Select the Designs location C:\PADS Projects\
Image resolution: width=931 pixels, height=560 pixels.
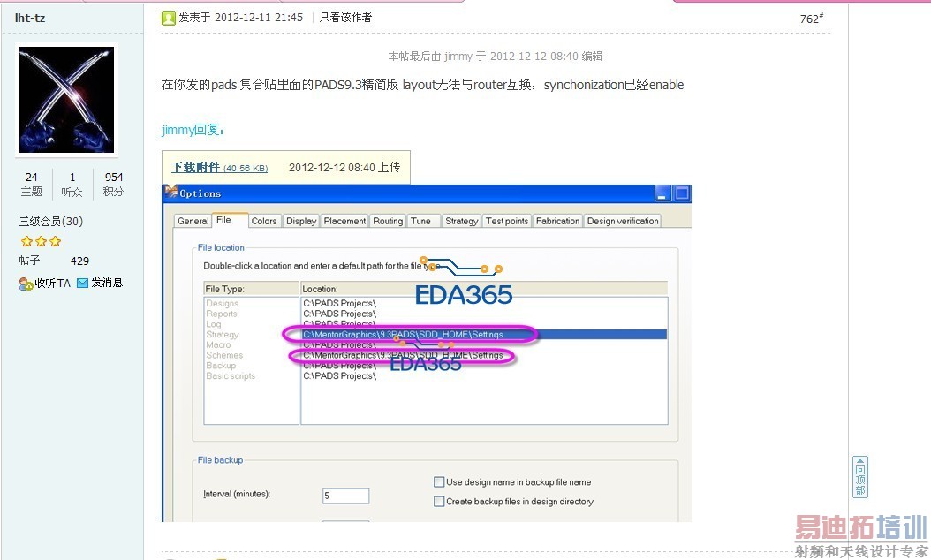(339, 304)
